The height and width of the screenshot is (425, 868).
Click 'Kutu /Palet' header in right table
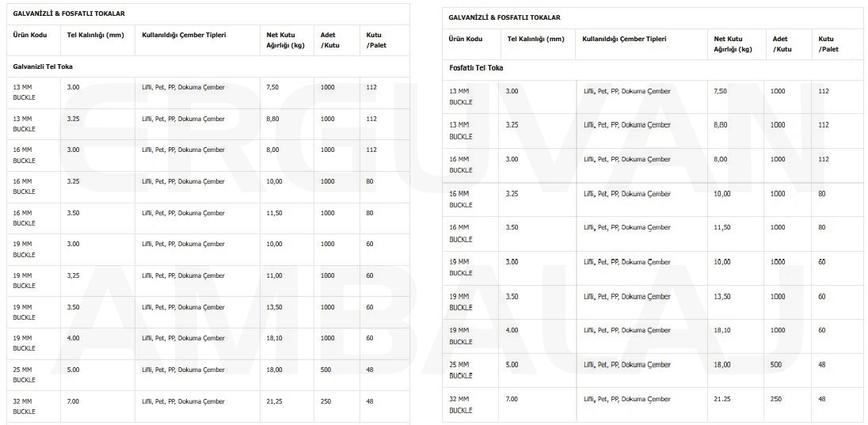(x=828, y=44)
